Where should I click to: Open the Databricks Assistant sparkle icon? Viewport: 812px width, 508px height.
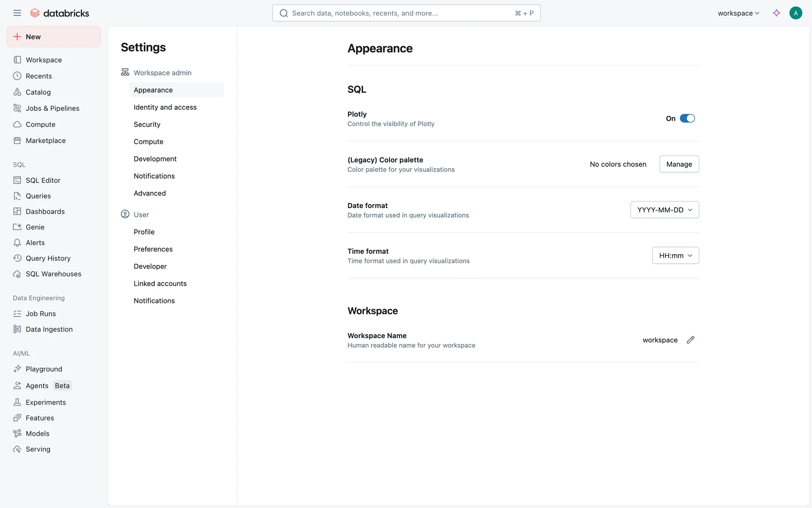(776, 13)
